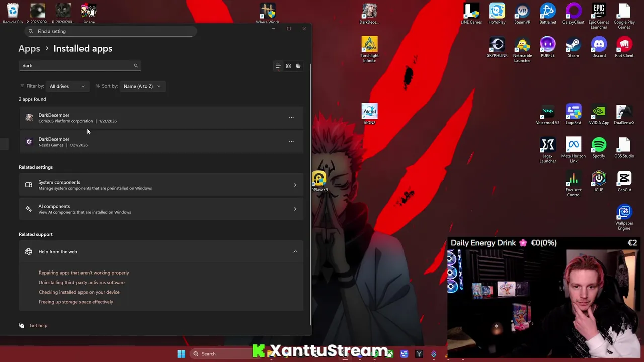
Task: Launch iCUE from the desktop
Action: point(599,182)
